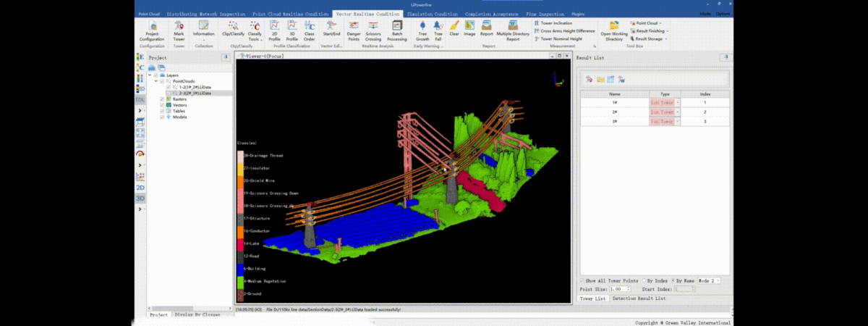Expand the Measurement group dialog launcher
This screenshot has width=868, height=326.
(x=595, y=45)
